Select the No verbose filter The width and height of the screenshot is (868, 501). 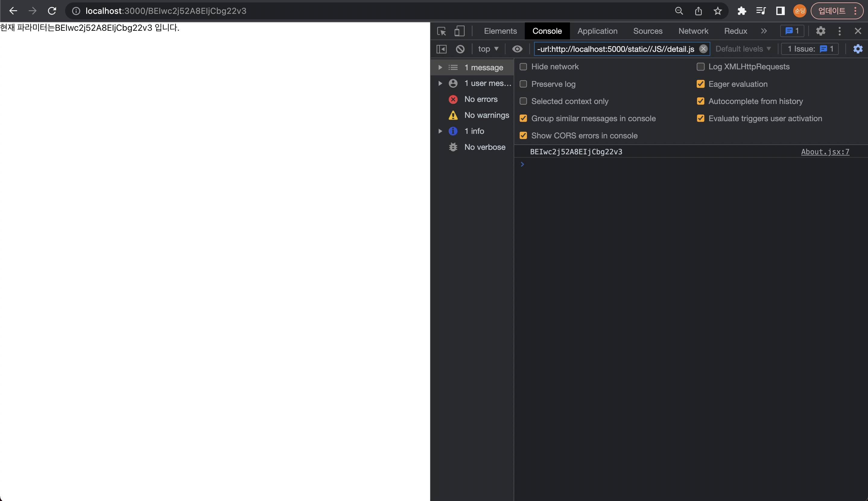pyautogui.click(x=473, y=147)
